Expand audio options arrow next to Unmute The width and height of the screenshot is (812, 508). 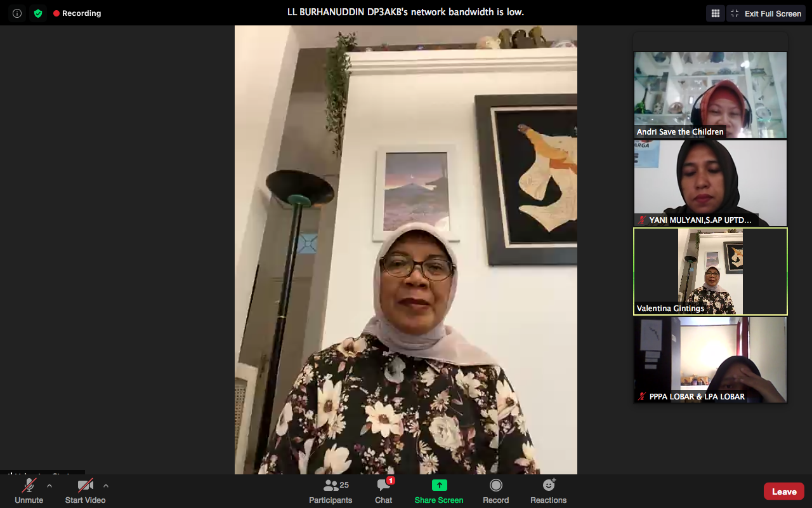[x=49, y=486]
